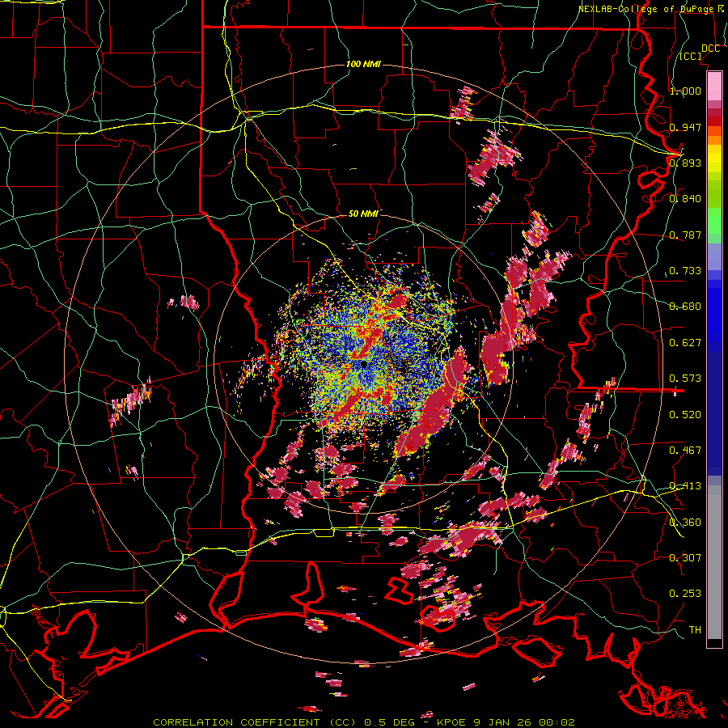The image size is (728, 728).
Task: Click the "DCC" label above the color scale
Action: [710, 49]
